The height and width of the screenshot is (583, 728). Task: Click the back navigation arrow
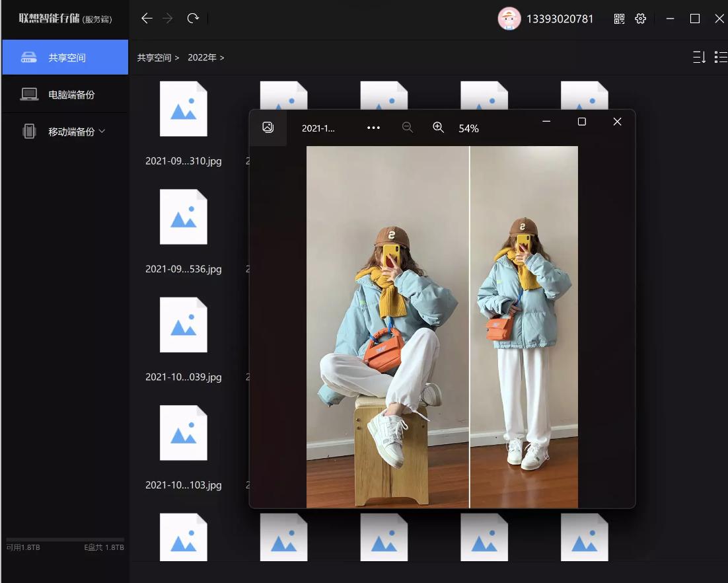coord(147,19)
